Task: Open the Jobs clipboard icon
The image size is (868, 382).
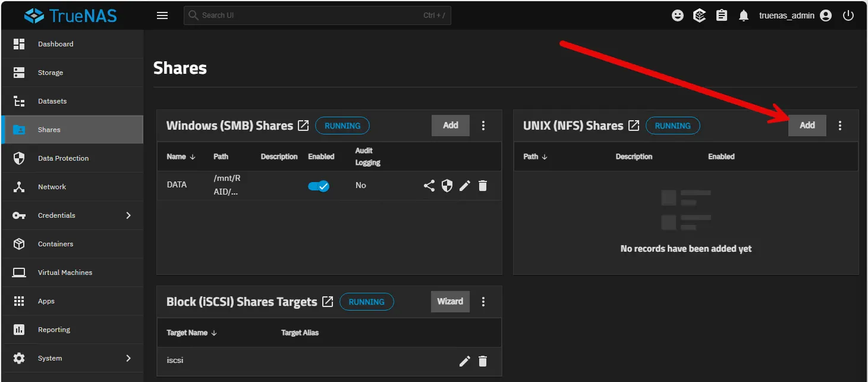Action: pyautogui.click(x=722, y=16)
